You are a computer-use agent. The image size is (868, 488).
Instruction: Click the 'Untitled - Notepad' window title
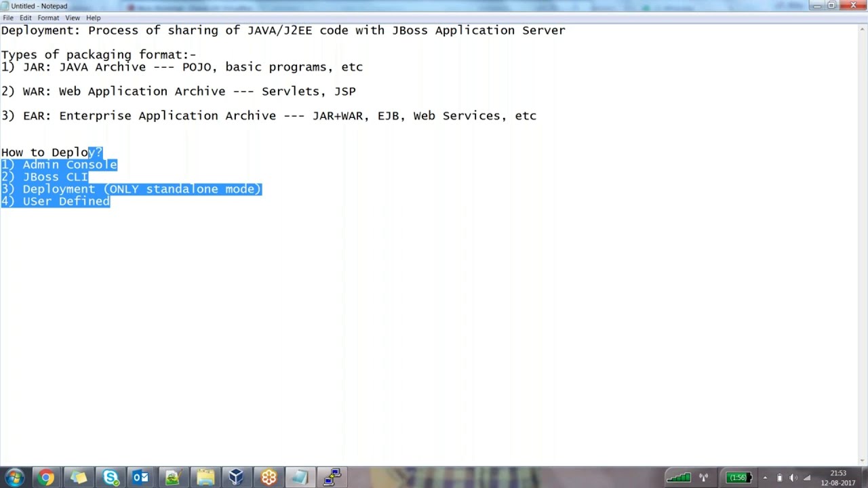pyautogui.click(x=39, y=6)
